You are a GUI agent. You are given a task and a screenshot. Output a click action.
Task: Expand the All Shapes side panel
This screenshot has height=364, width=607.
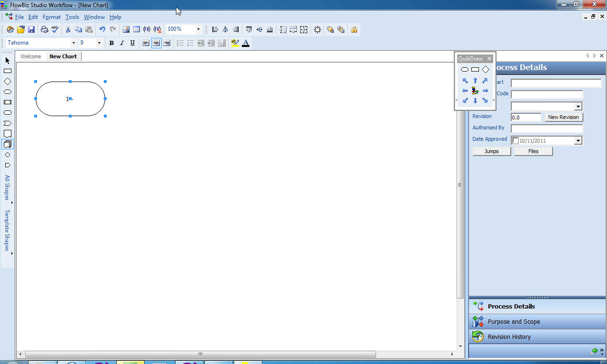click(x=7, y=189)
